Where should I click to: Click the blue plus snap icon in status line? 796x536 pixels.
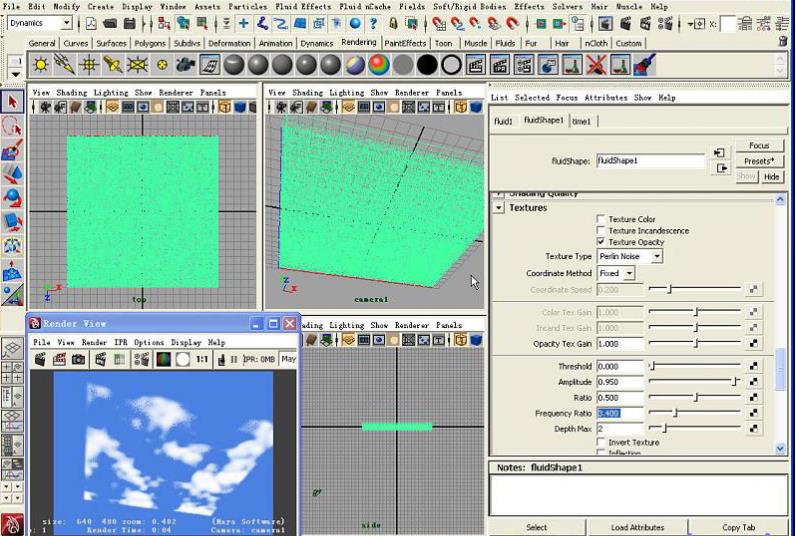[x=244, y=23]
